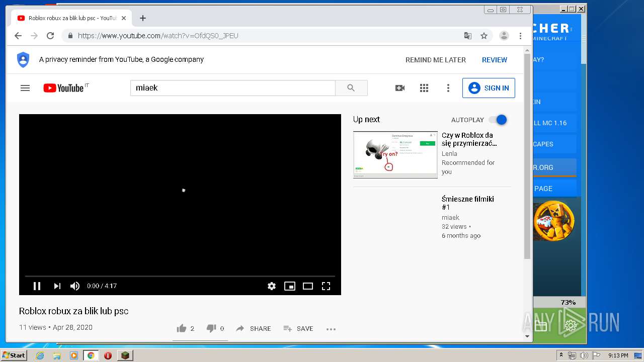644x362 pixels.
Task: Like the video thumbs up
Action: tap(182, 329)
